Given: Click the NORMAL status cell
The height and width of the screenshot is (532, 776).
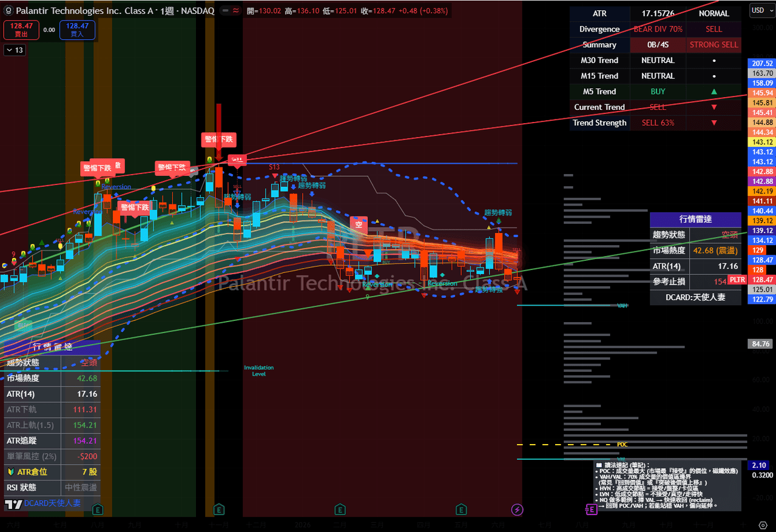Looking at the screenshot, I should pyautogui.click(x=714, y=13).
